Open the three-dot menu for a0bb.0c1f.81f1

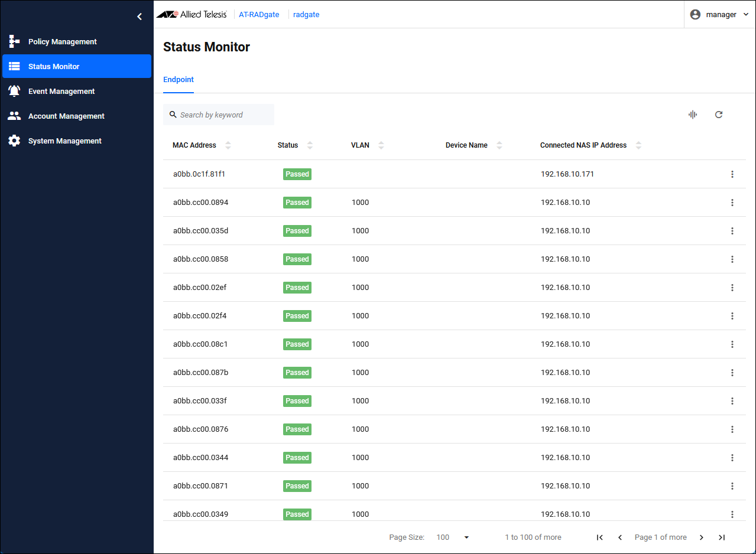732,174
